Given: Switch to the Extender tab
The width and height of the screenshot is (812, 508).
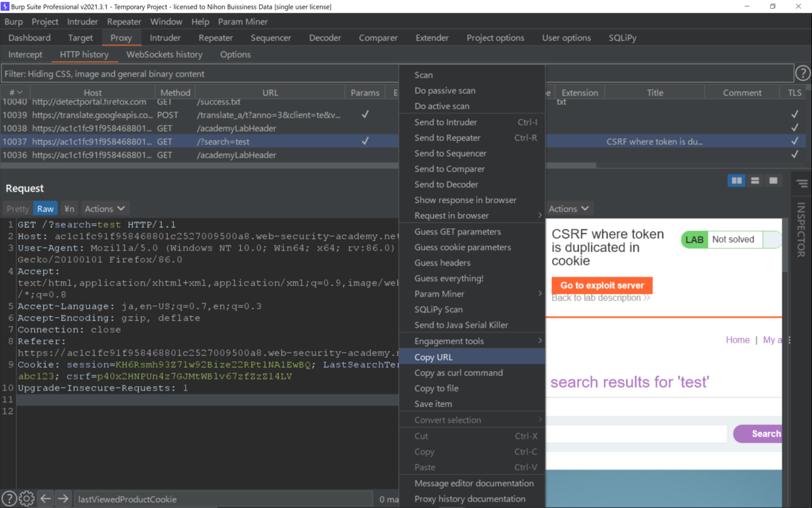Looking at the screenshot, I should click(432, 38).
